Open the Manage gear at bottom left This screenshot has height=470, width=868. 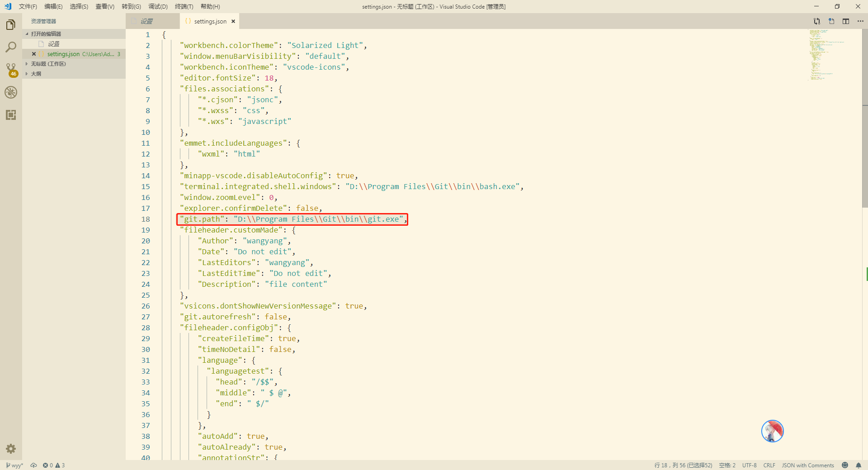[11, 449]
